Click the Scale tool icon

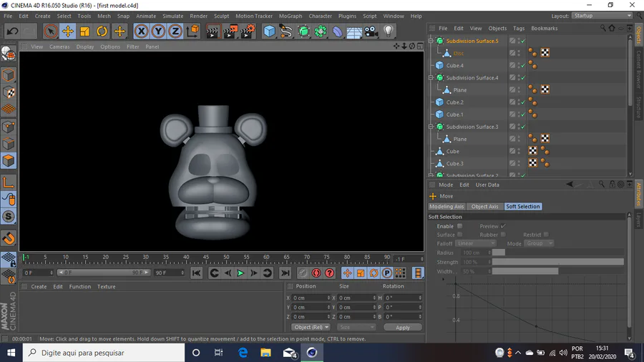(x=85, y=31)
